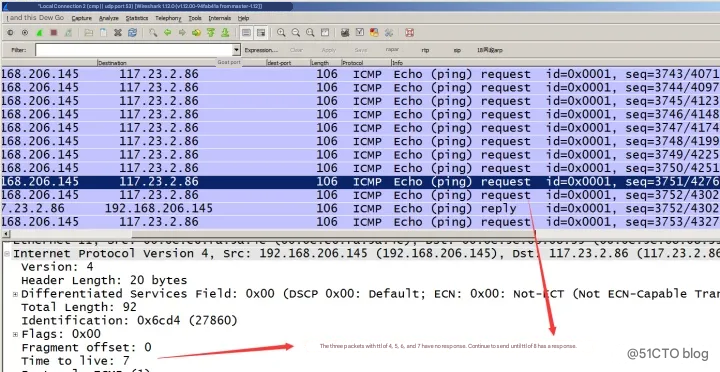This screenshot has height=372, width=720.
Task: Open capture options from the toolbar
Action: (x=25, y=33)
